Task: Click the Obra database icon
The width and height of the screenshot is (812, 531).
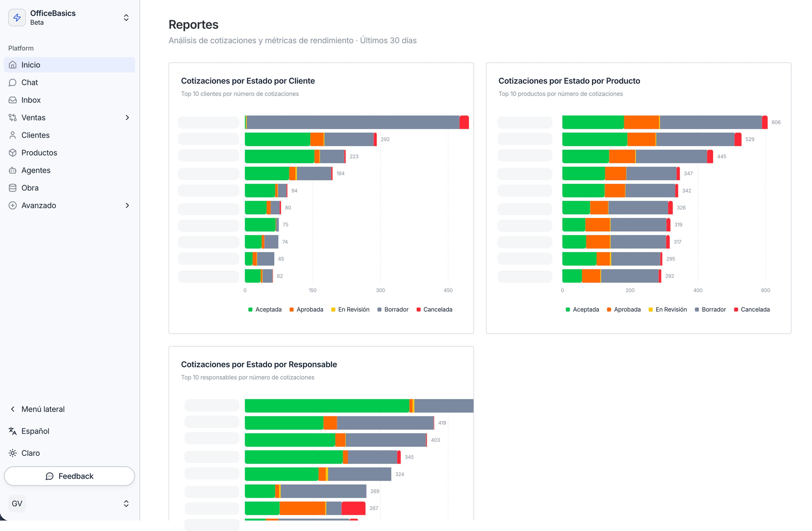Action: [x=13, y=188]
